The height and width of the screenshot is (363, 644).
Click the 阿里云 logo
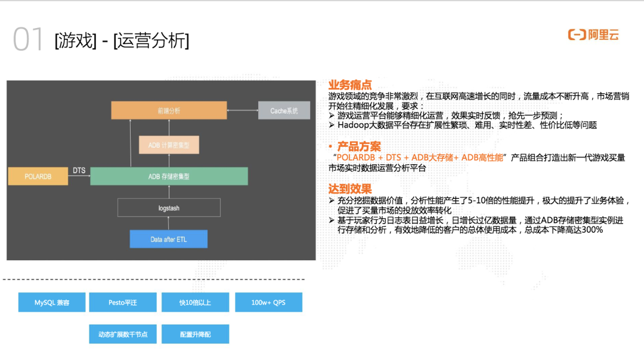coord(593,35)
